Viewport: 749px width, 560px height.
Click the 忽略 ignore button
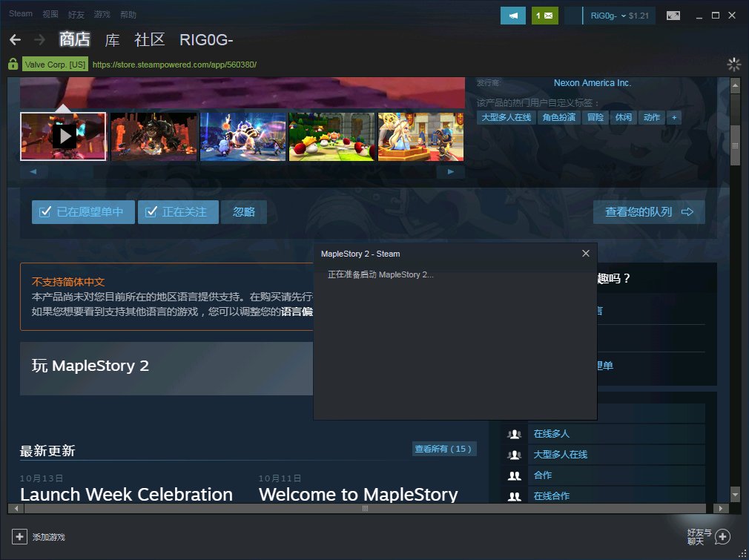[x=244, y=211]
